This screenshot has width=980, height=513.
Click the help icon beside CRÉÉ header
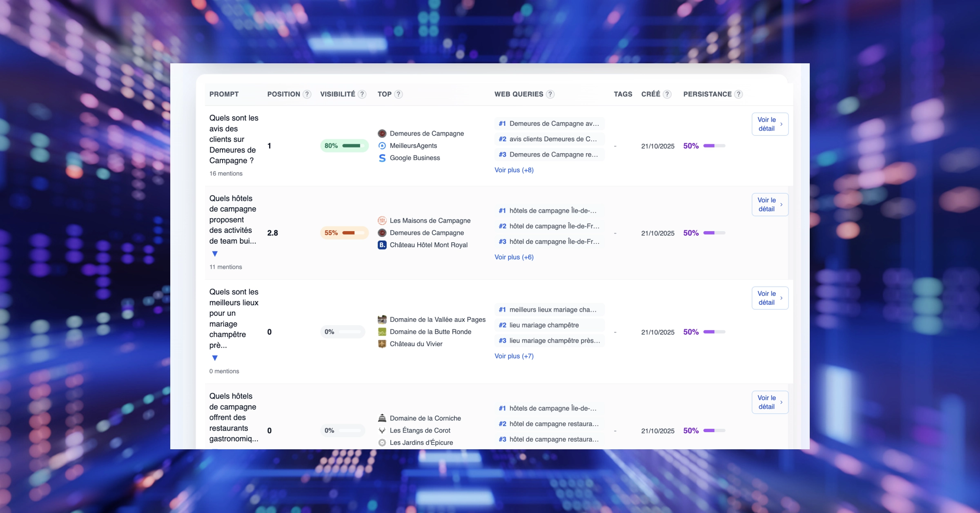pos(667,94)
